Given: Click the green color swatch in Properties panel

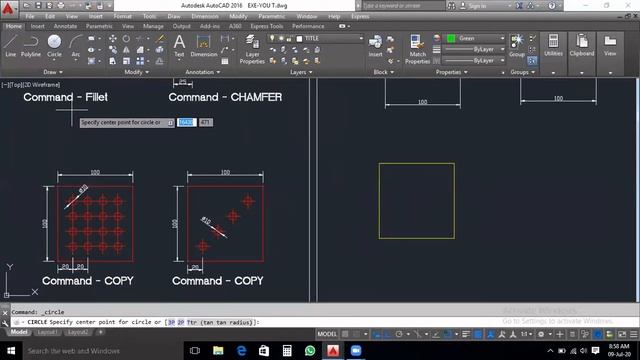Looking at the screenshot, I should pyautogui.click(x=451, y=38).
